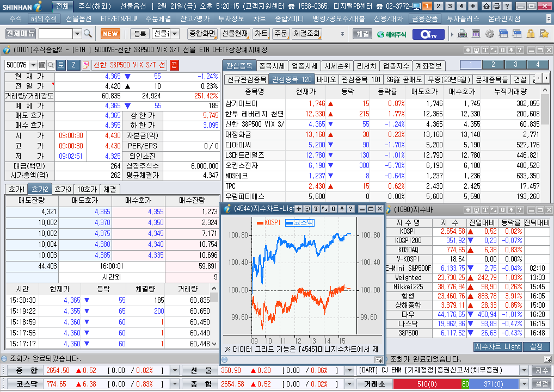Select watchlist panel page 4

tap(538, 65)
